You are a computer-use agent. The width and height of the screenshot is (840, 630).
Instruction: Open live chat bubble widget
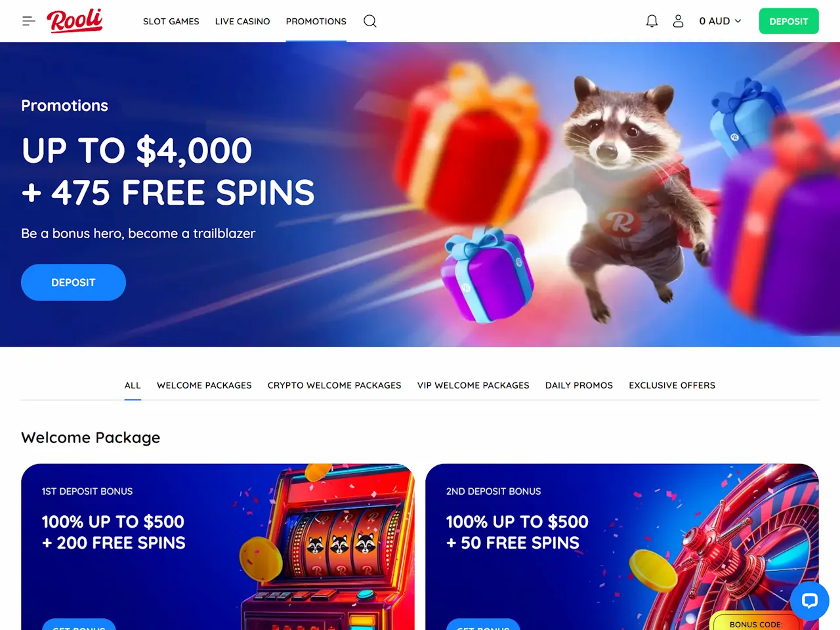810,600
